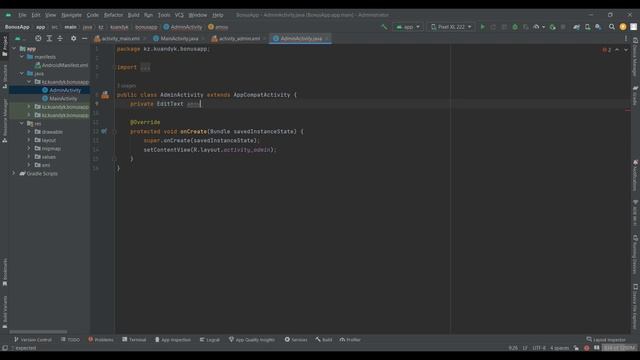Expand the drawable folder

point(29,132)
